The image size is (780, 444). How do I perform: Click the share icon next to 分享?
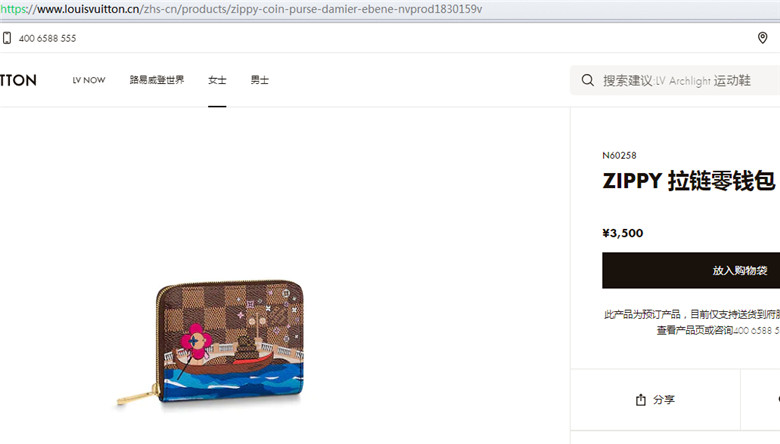pyautogui.click(x=641, y=399)
